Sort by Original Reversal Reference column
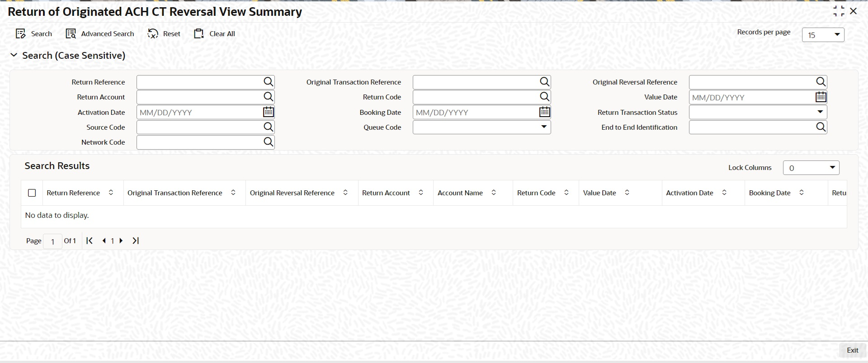 345,193
